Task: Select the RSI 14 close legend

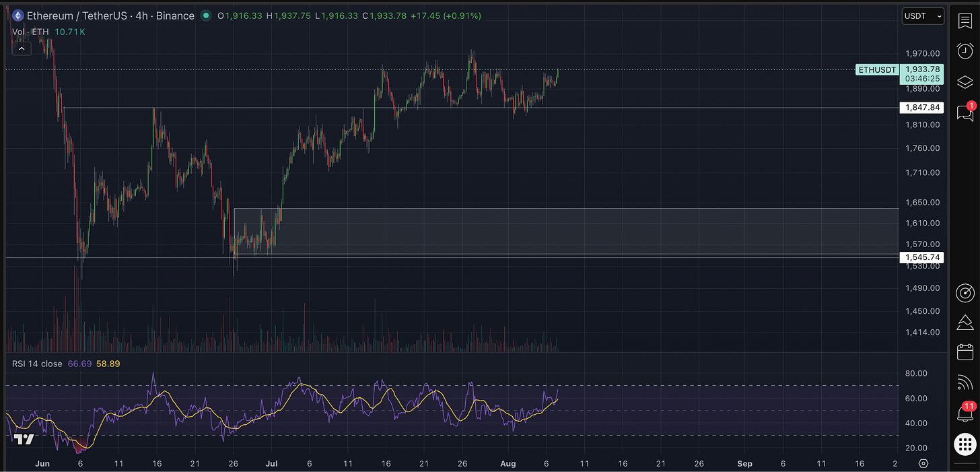Action: 37,364
